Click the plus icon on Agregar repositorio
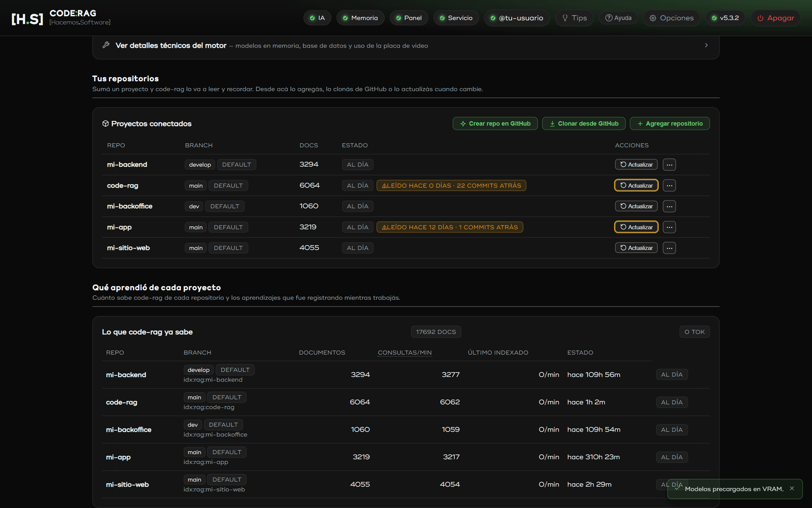 (640, 124)
